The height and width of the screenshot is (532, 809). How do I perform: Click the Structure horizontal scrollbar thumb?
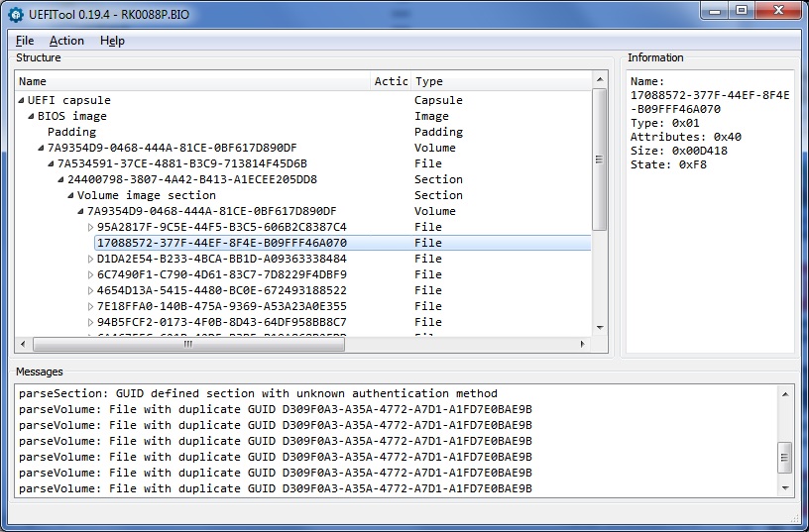coord(188,344)
